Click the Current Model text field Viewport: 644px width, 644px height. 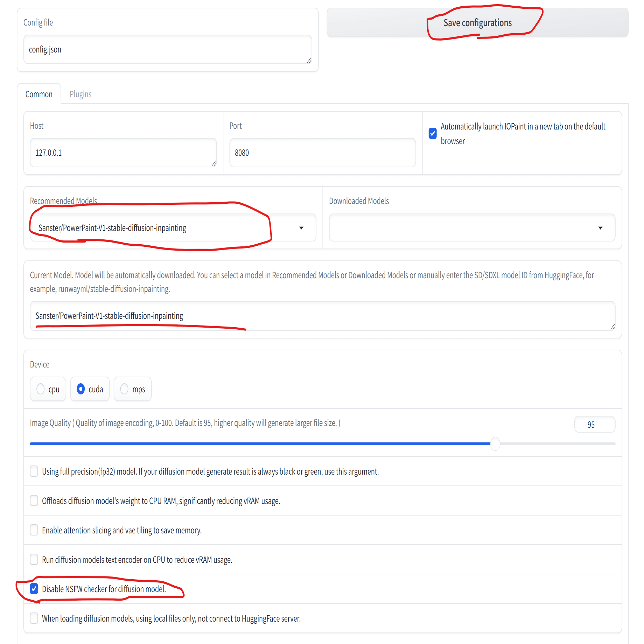click(x=322, y=316)
